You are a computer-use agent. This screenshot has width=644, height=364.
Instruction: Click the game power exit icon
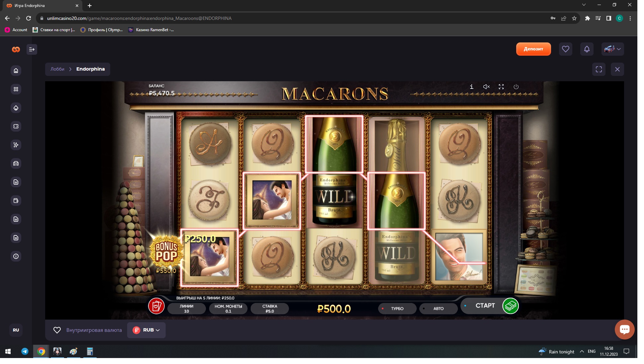point(516,87)
